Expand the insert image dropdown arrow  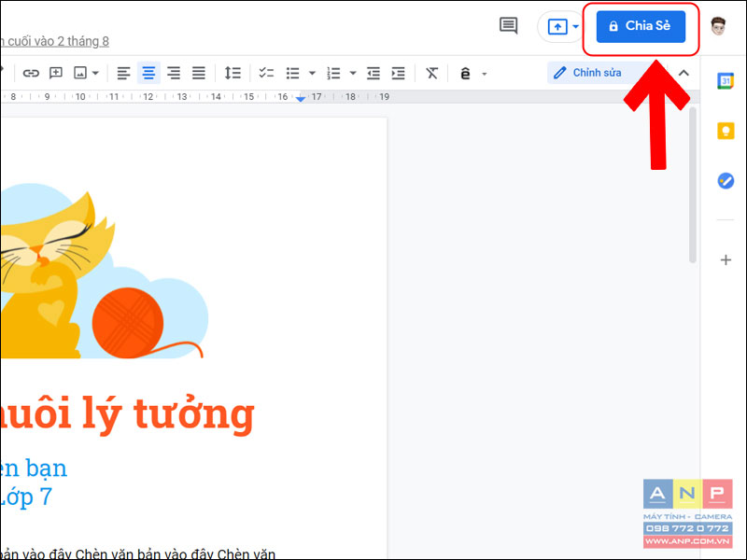95,74
